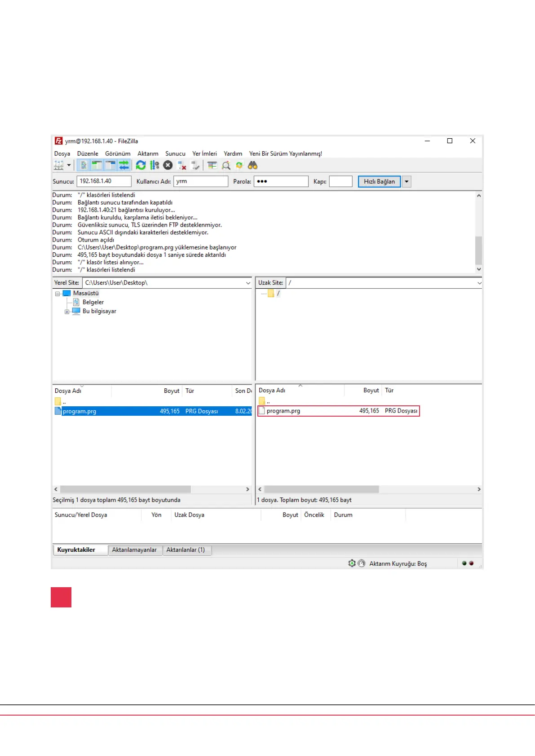Click the message log scroll down arrow
The width and height of the screenshot is (535, 756).
click(x=479, y=269)
